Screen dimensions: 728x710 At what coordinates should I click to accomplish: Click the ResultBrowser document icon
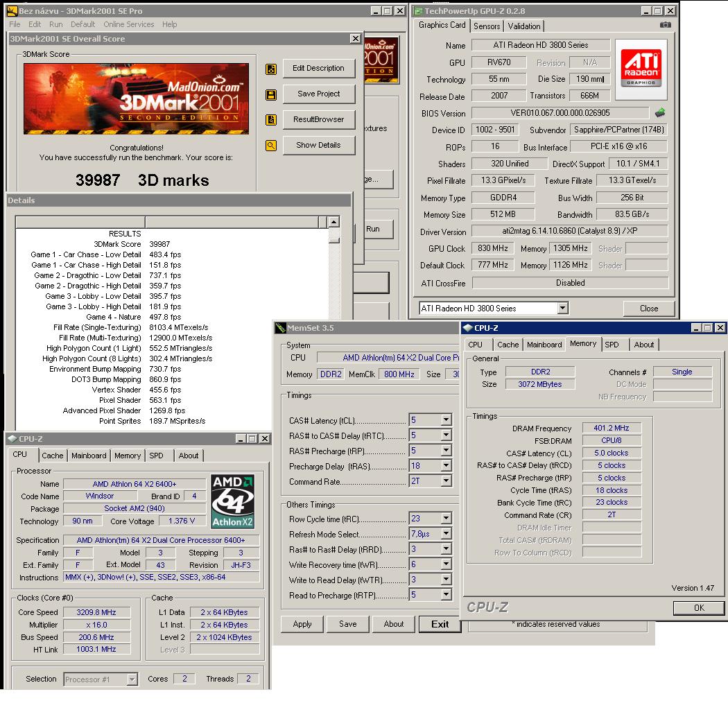coord(271,120)
